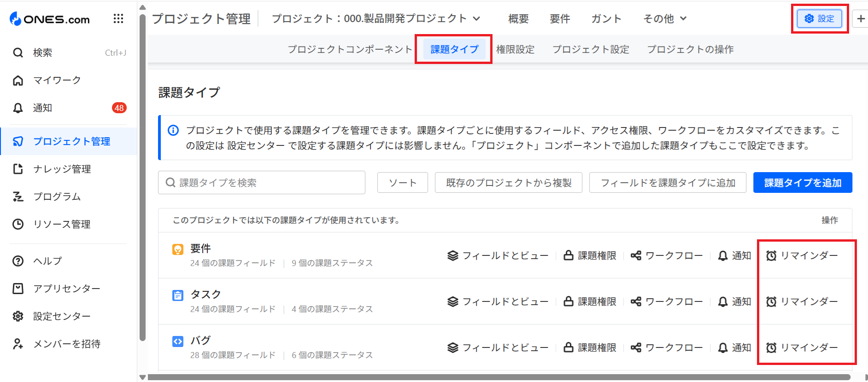Click the プロジェクト管理 page title
Image resolution: width=868 pixels, height=382 pixels.
click(x=201, y=19)
